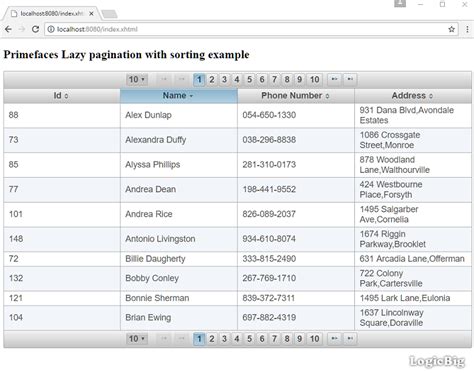Image resolution: width=474 pixels, height=373 pixels.
Task: Open the Chrome three-dot menu
Action: (467, 29)
